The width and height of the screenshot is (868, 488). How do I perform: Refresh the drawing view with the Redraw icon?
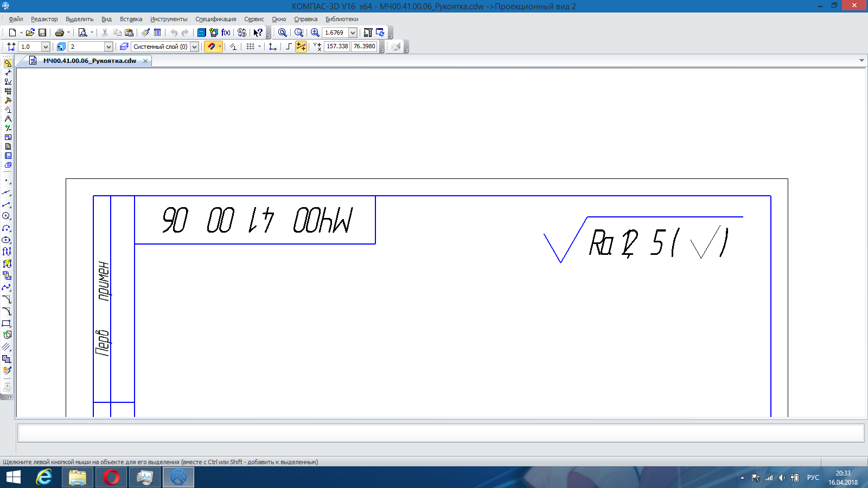pyautogui.click(x=380, y=33)
